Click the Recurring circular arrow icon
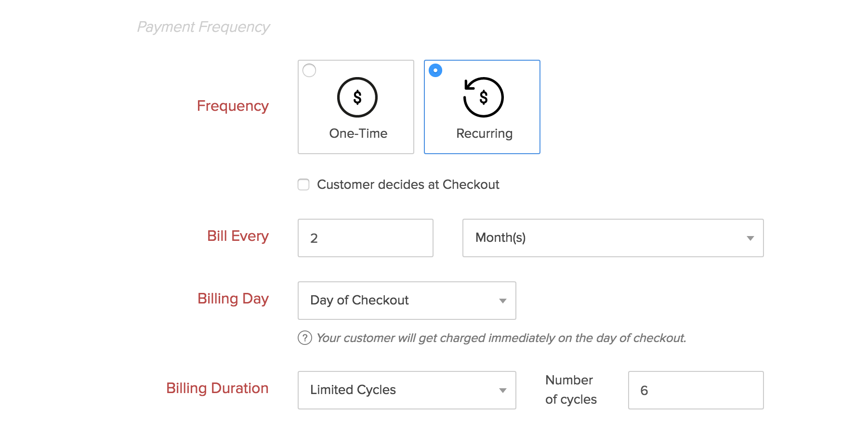Image resolution: width=868 pixels, height=448 pixels. (483, 97)
